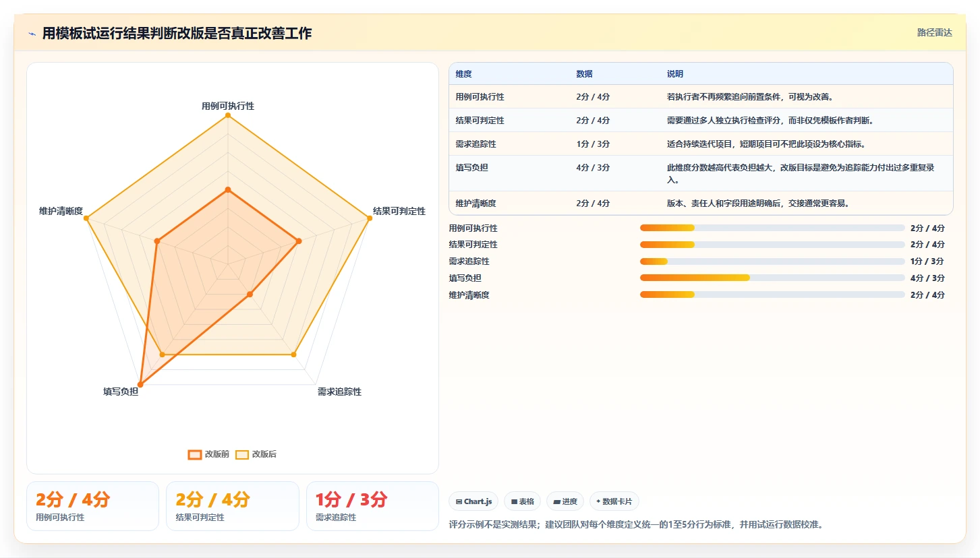This screenshot has height=558, width=980.
Task: Click the footnote starting with 评分示例不是实测结果
Action: coord(636,524)
